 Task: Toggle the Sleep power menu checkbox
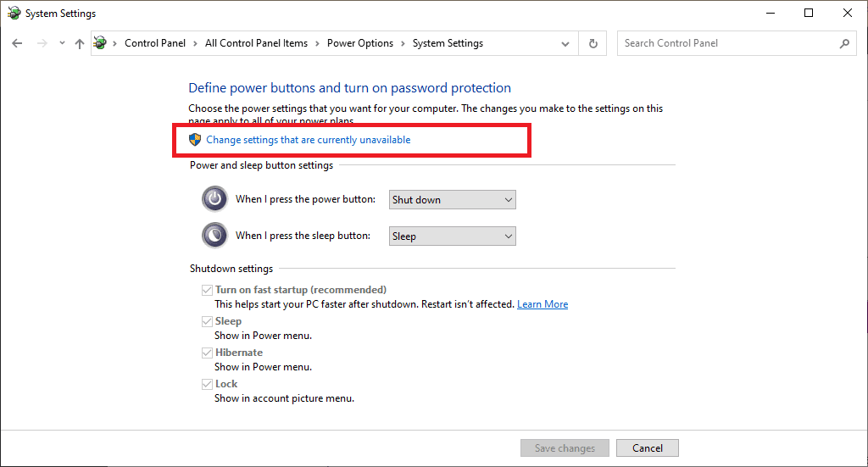[207, 321]
